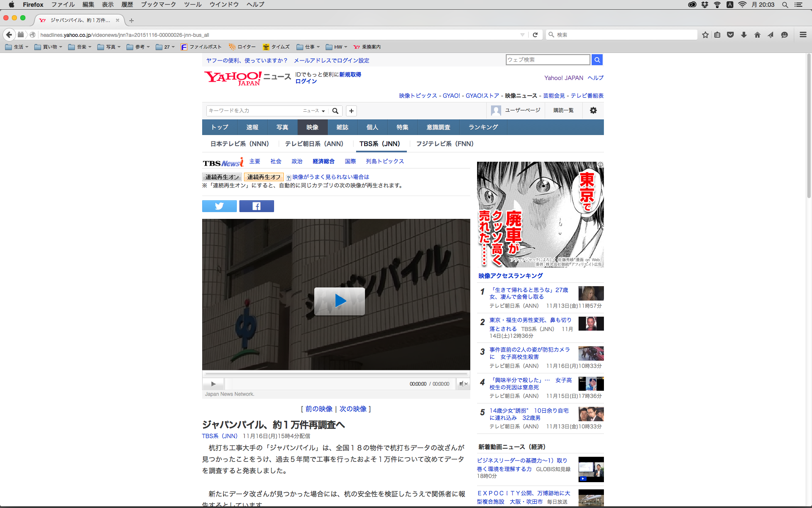Open settings gear icon in news toolbar

click(x=593, y=110)
